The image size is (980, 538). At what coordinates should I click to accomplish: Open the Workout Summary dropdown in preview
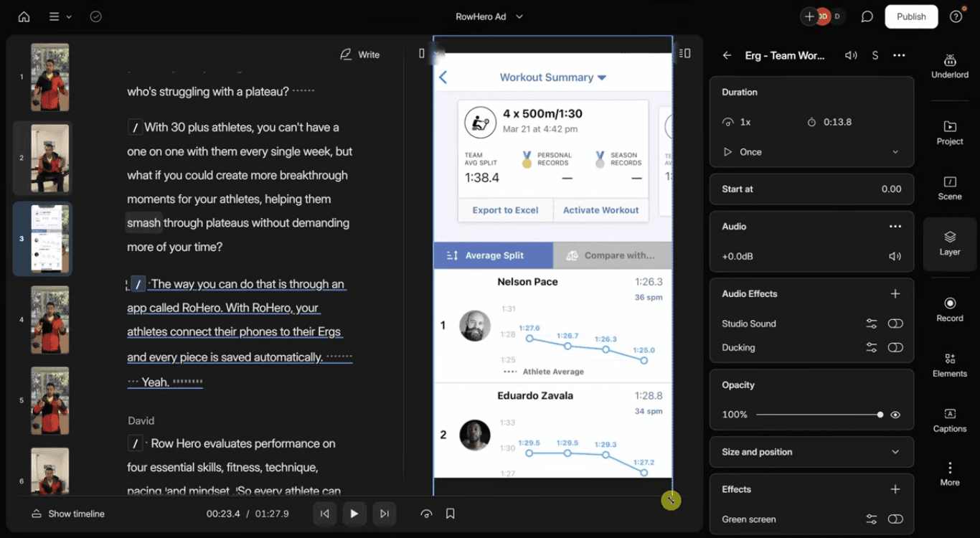pos(552,77)
